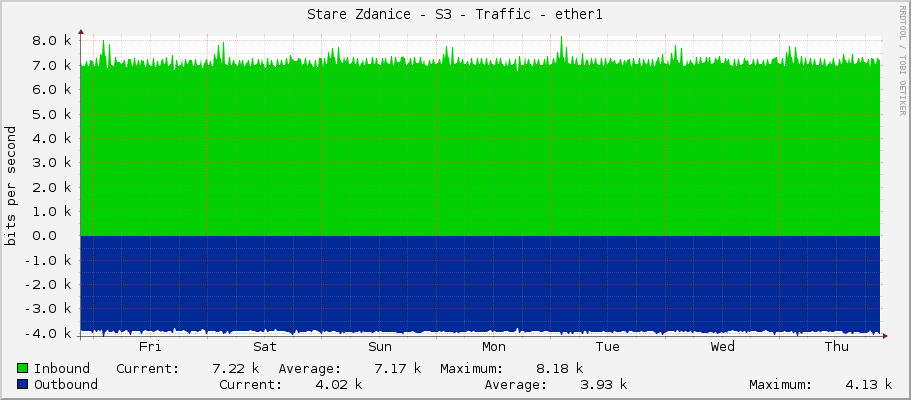Viewport: 911px width, 400px height.
Task: Click the Inbound average value '7.17 k'
Action: point(398,368)
